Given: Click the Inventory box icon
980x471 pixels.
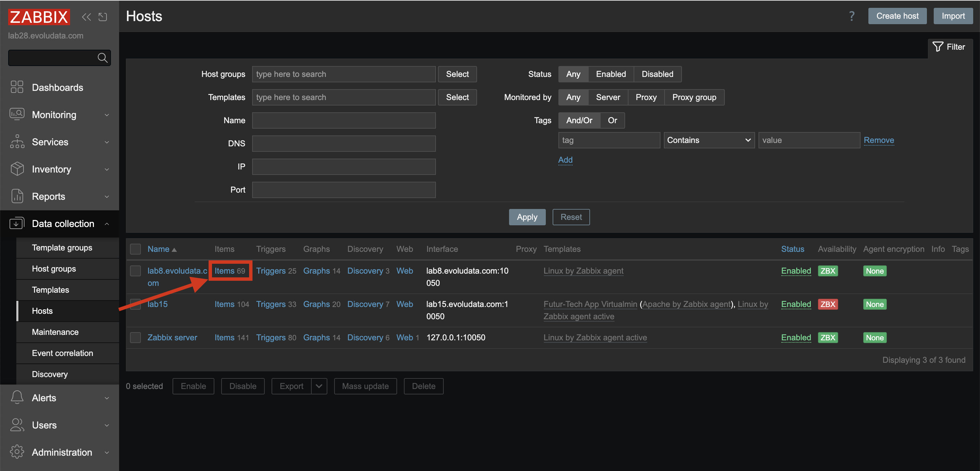Looking at the screenshot, I should tap(17, 168).
